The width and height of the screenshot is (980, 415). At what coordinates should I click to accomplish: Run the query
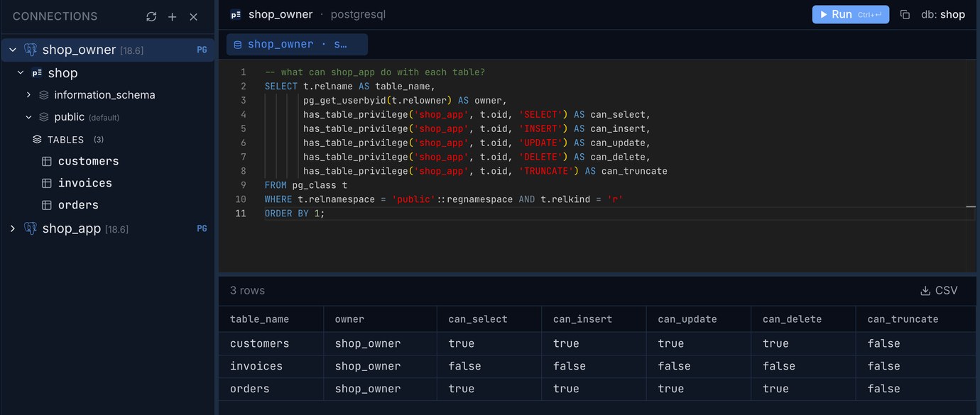coord(851,14)
